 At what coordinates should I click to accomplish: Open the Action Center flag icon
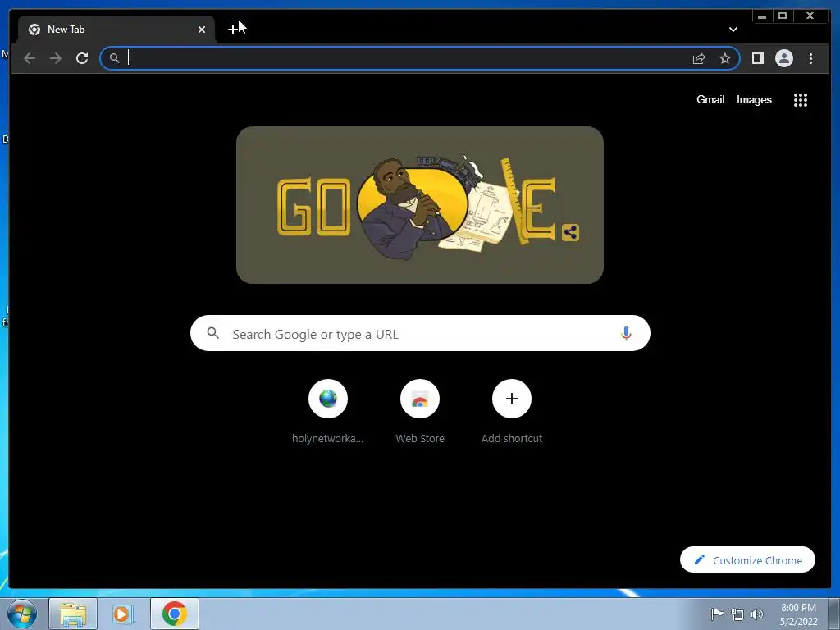(x=717, y=614)
